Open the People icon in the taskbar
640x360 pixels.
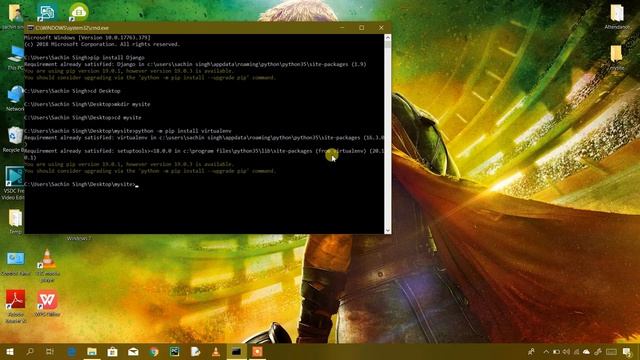[x=531, y=351]
